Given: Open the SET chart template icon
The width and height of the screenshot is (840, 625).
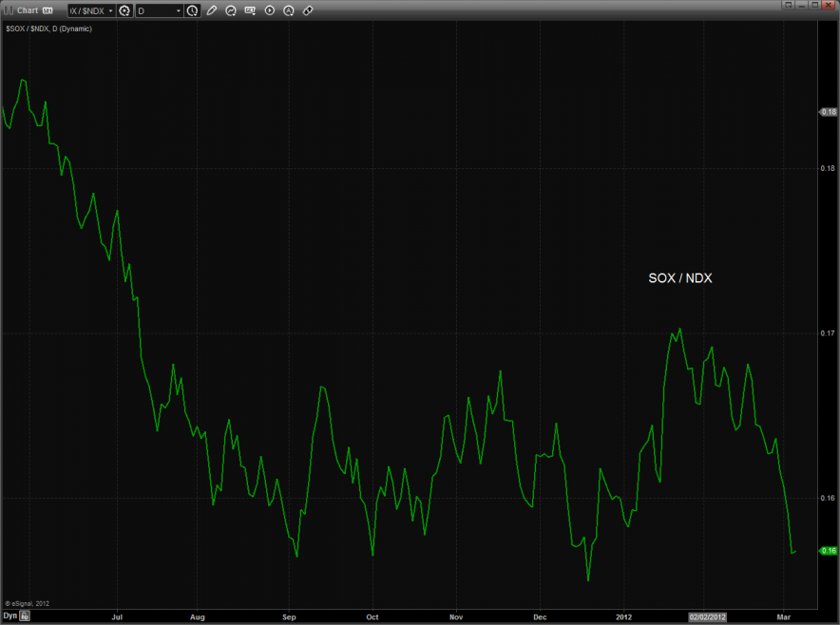Looking at the screenshot, I should [x=250, y=10].
